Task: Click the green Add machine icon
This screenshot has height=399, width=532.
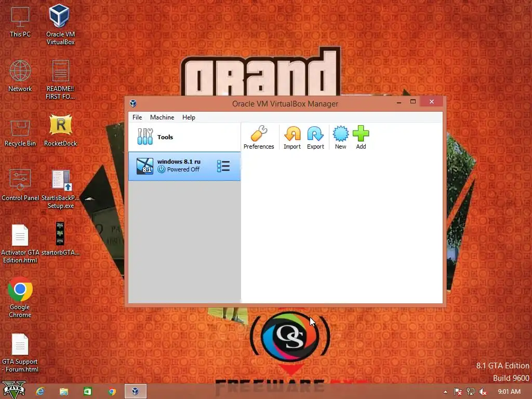Action: pos(361,137)
